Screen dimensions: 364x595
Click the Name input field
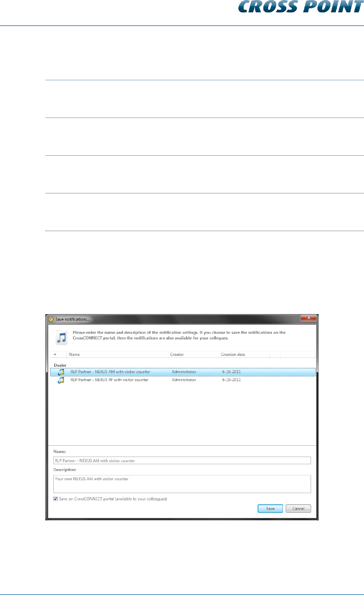(182, 461)
